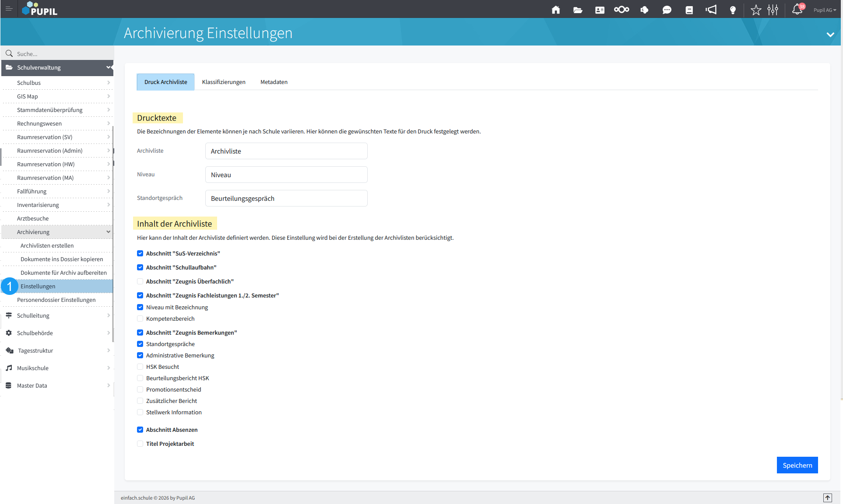Viewport: 843px width, 504px height.
Task: Click the scroll-to-top arrow in footer
Action: point(827,497)
